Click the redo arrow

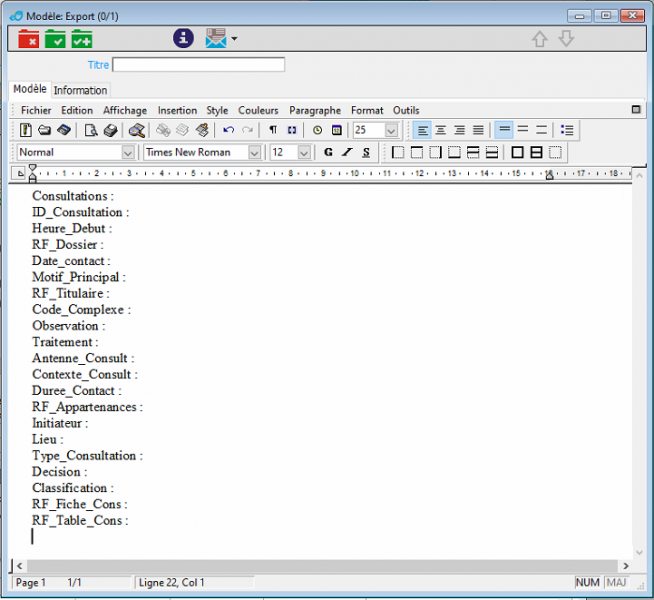(247, 130)
